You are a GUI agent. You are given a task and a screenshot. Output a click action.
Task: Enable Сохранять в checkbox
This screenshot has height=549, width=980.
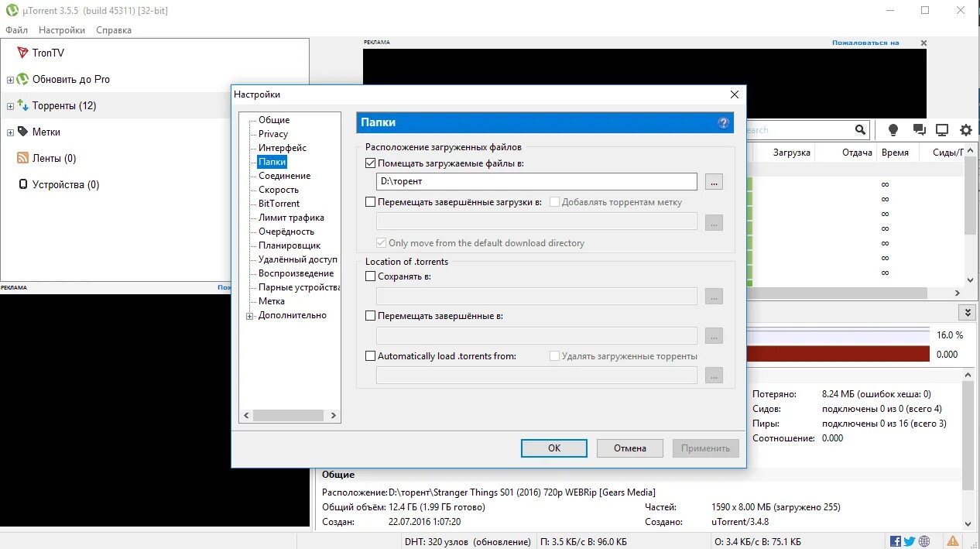click(x=370, y=276)
